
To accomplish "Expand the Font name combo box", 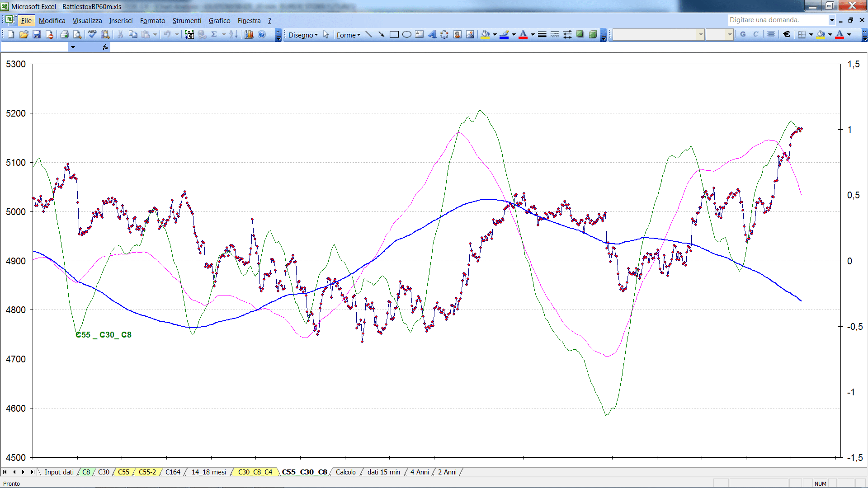I will [701, 34].
